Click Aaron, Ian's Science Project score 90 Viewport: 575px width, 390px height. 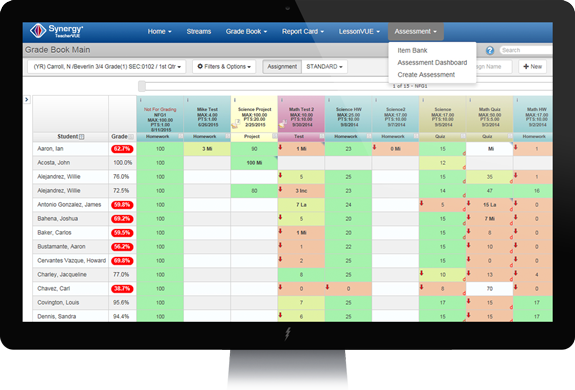tap(254, 149)
